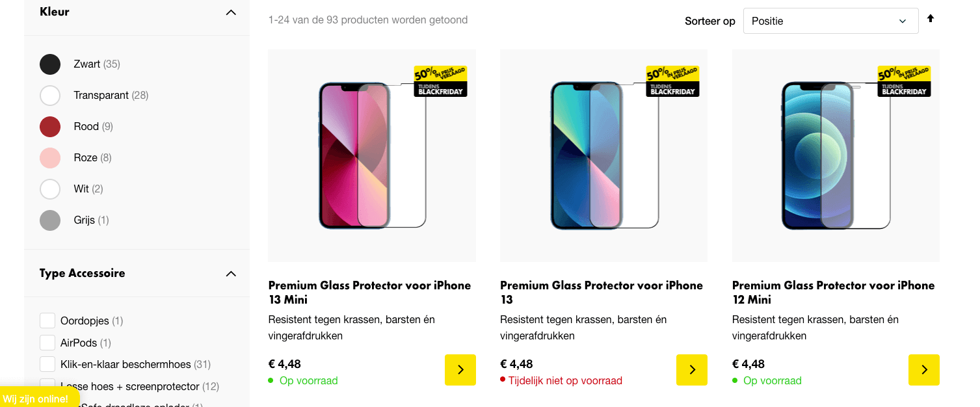Enable the Oordopjes filter checkbox
980x407 pixels.
[x=47, y=320]
